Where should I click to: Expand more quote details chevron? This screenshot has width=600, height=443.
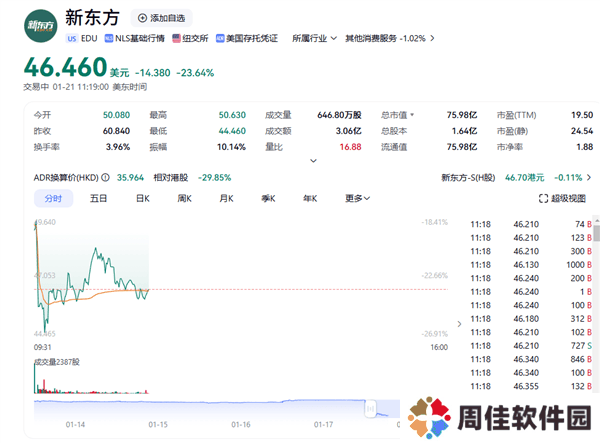tap(313, 161)
